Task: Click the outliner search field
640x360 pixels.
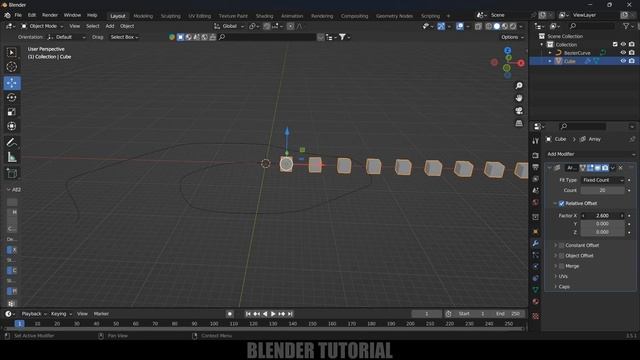Action: pos(591,26)
